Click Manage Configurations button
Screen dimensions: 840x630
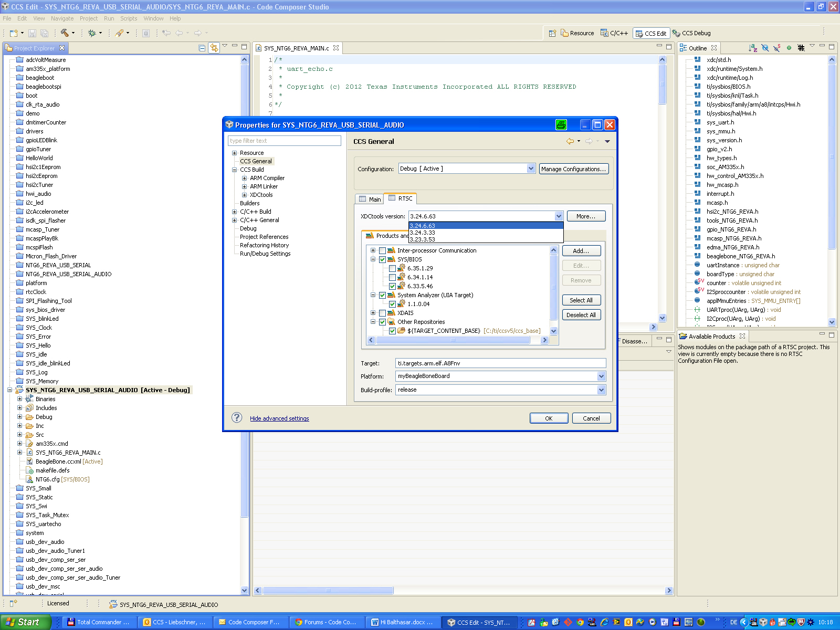(574, 169)
